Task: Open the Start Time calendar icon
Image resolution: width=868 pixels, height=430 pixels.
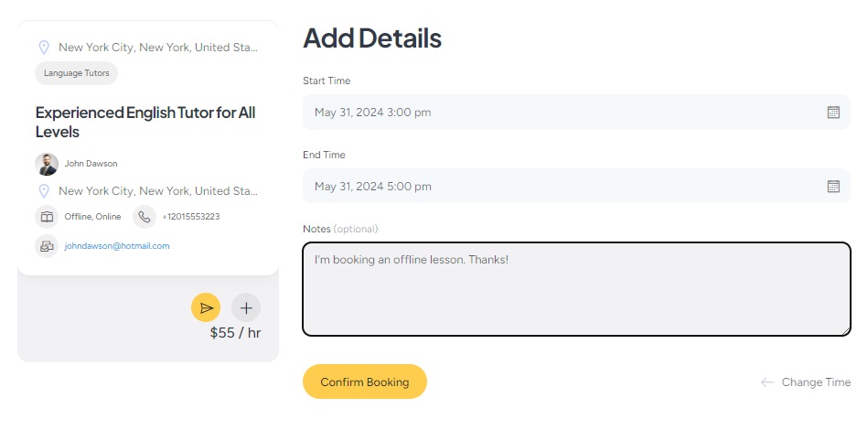Action: pos(833,113)
